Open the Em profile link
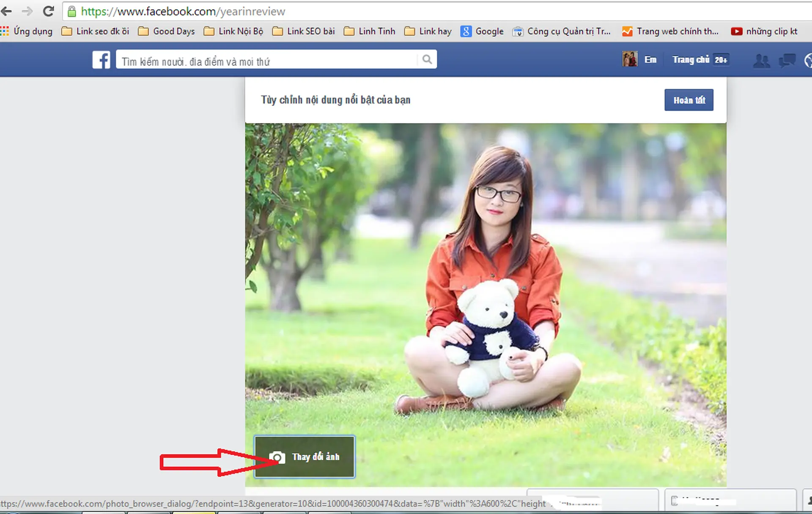Image resolution: width=812 pixels, height=514 pixels. [x=650, y=60]
